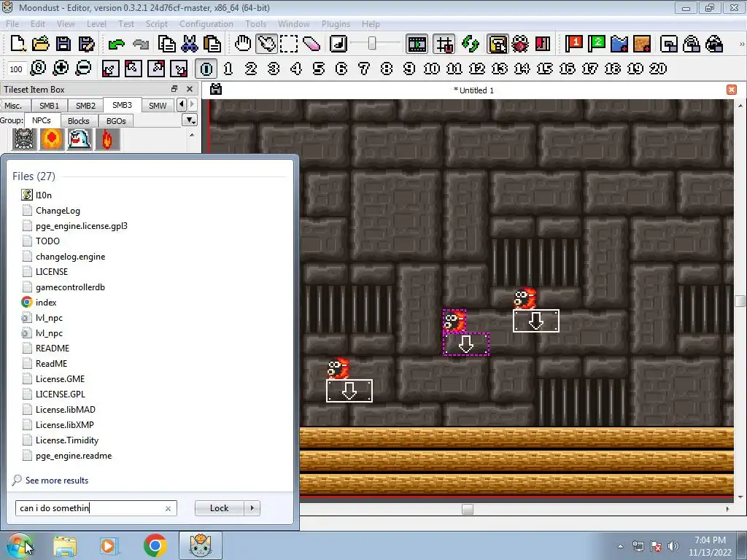
Task: Switch to the SMB1 tileset tab
Action: click(x=49, y=106)
